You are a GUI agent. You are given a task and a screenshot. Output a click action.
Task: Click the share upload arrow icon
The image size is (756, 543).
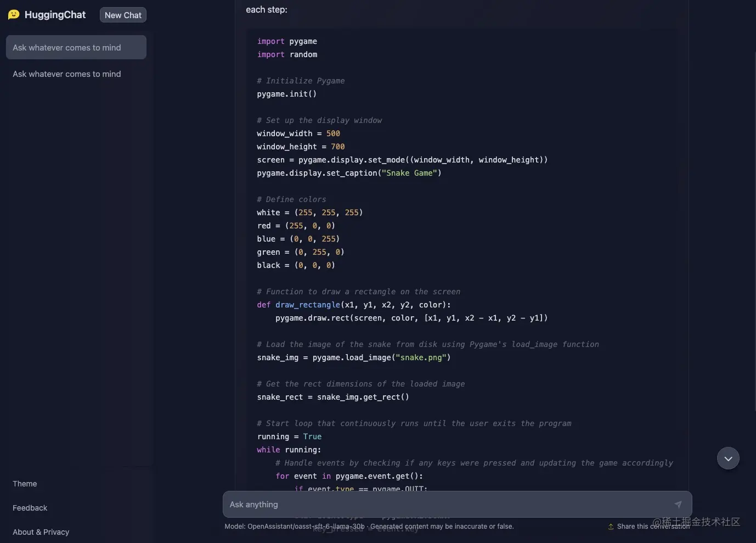coord(611,527)
